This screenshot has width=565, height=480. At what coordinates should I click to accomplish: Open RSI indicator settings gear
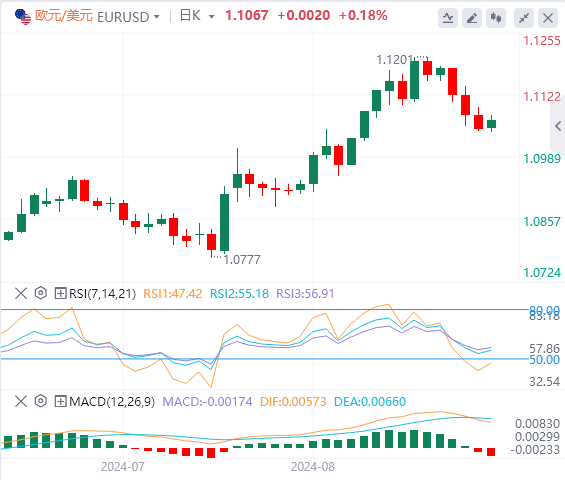click(41, 293)
